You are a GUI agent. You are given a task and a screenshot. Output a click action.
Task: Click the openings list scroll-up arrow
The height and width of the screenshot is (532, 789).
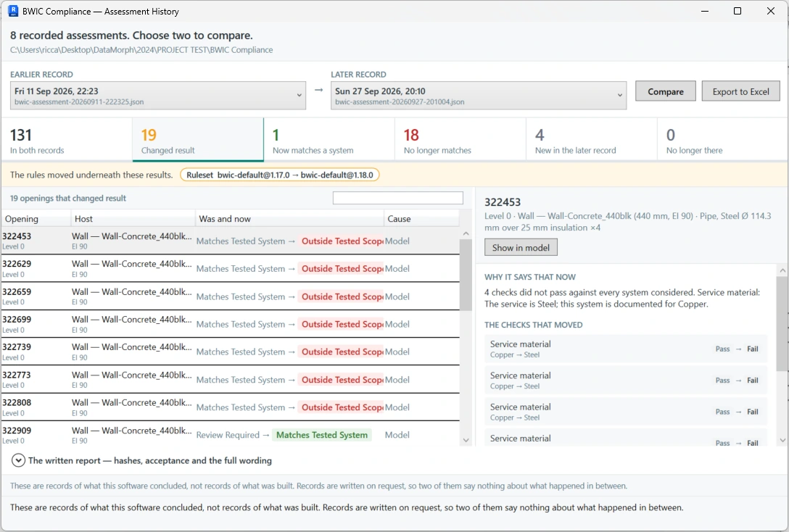tap(466, 233)
